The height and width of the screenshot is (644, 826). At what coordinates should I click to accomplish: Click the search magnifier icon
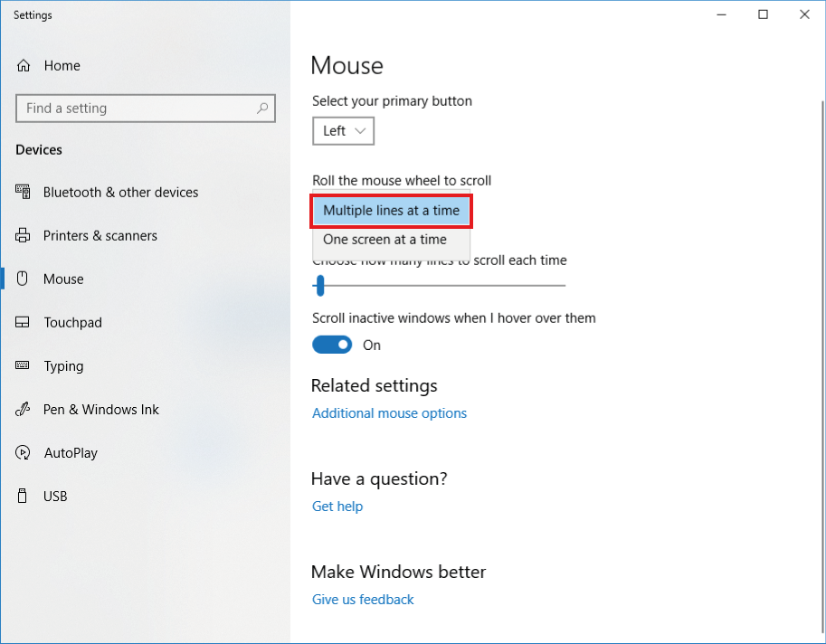click(262, 109)
